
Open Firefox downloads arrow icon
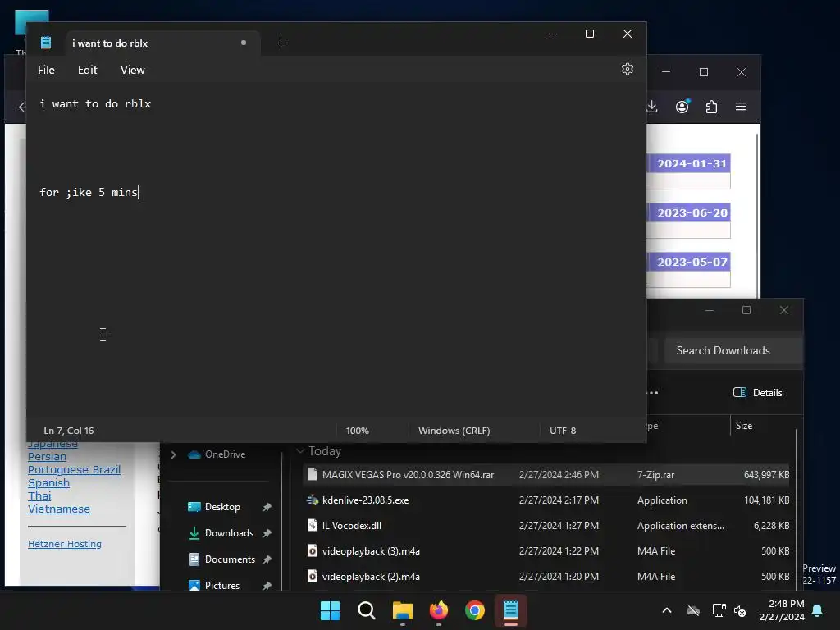(652, 107)
